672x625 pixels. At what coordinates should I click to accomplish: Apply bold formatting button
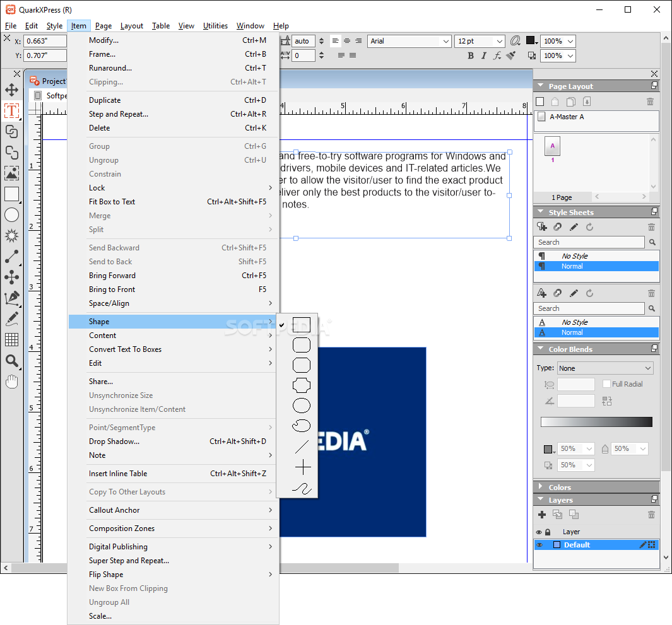click(x=471, y=55)
